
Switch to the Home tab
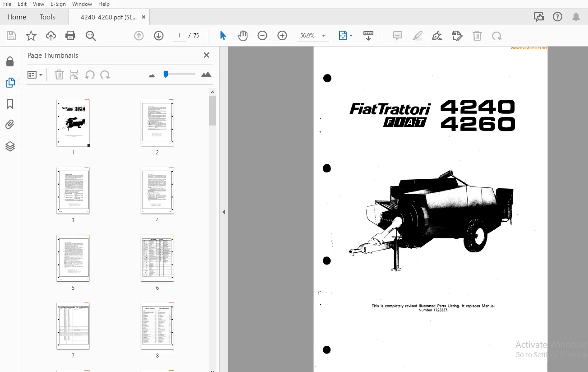point(17,17)
